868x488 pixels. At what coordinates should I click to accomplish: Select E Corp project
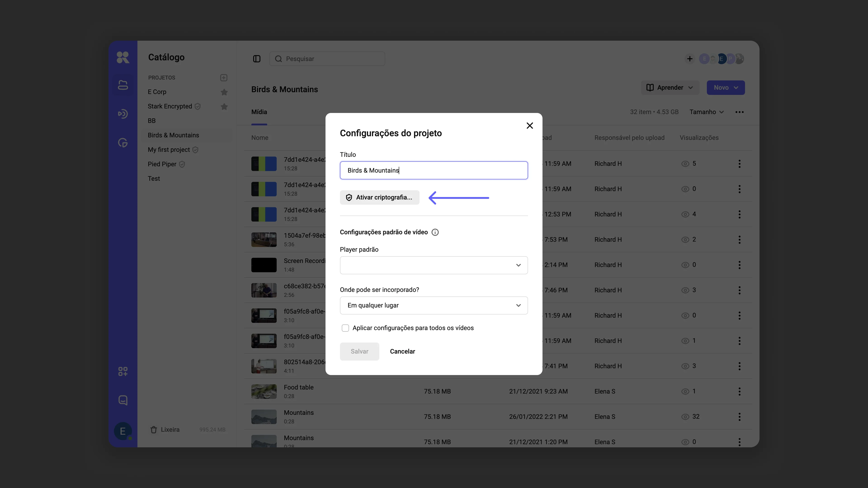(x=157, y=92)
